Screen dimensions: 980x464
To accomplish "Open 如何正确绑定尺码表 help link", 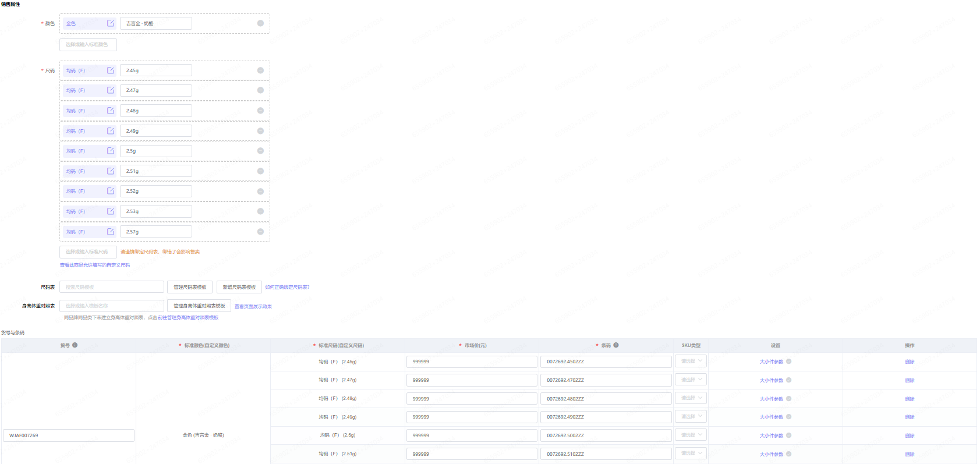I will pos(287,287).
